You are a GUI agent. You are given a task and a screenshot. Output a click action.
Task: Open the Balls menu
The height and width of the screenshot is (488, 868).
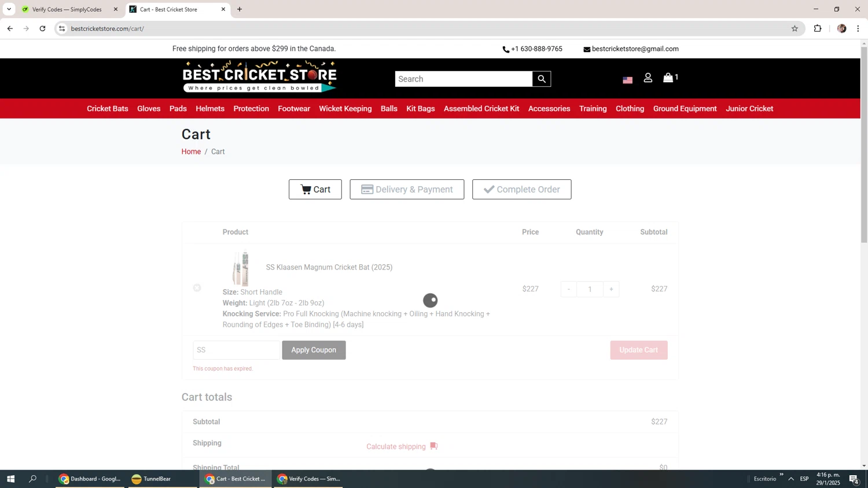389,109
